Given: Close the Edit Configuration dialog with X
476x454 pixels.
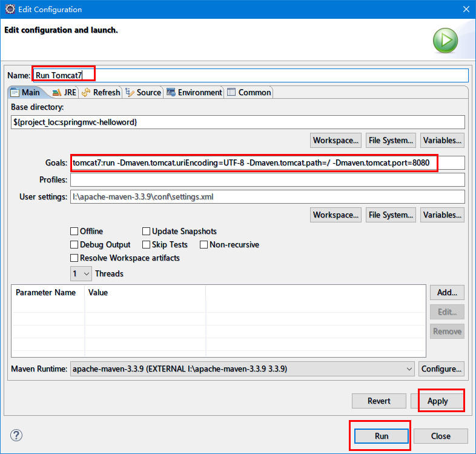Looking at the screenshot, I should (466, 10).
